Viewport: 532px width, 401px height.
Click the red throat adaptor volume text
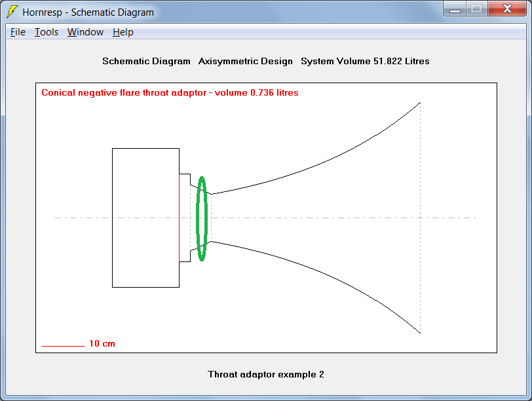[170, 92]
